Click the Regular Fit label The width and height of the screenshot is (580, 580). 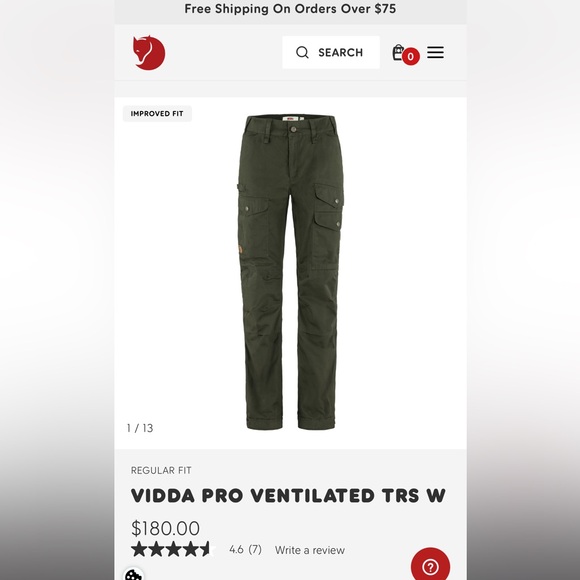click(x=161, y=471)
